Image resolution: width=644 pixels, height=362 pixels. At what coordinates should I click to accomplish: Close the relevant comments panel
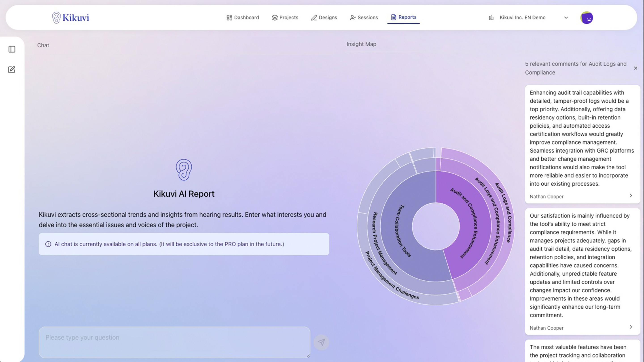[x=636, y=68]
